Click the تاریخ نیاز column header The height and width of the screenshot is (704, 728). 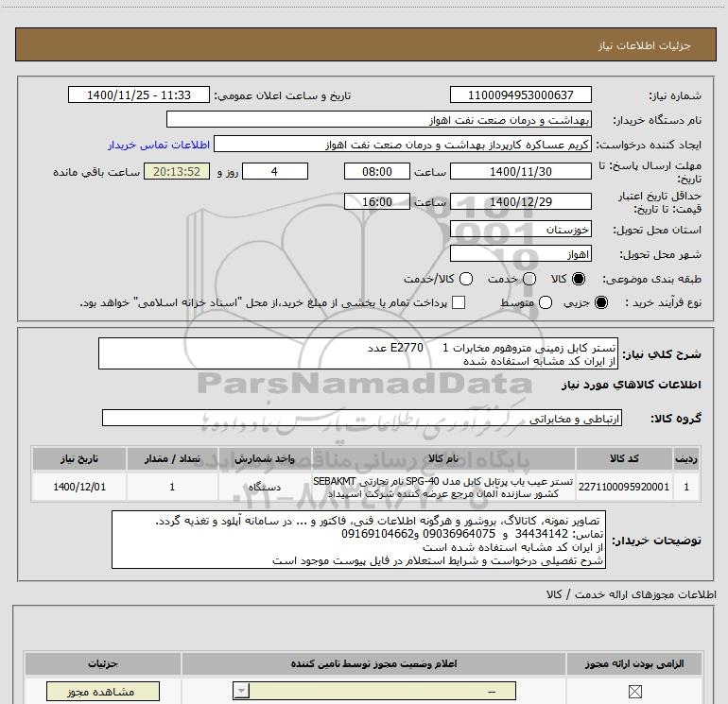tap(79, 458)
